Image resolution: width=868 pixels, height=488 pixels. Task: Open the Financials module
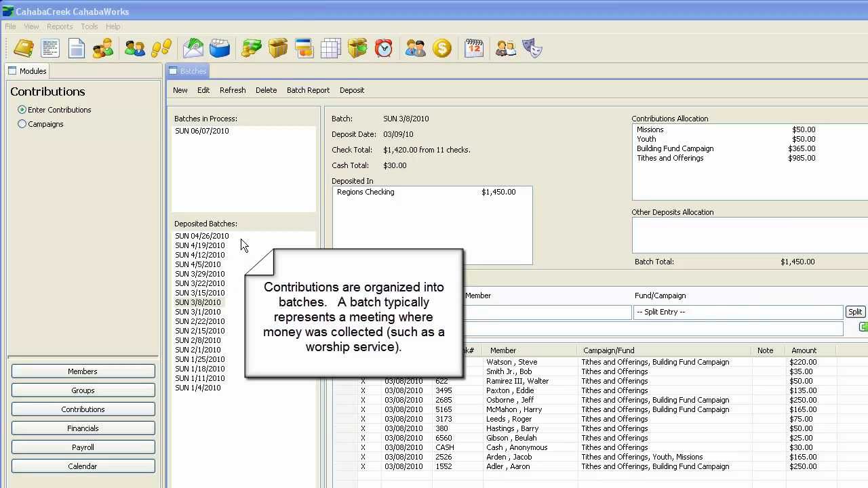(83, 428)
